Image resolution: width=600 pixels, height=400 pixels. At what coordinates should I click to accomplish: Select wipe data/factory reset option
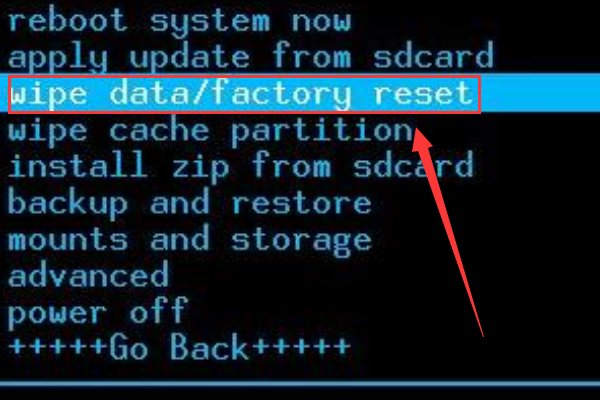point(242,94)
